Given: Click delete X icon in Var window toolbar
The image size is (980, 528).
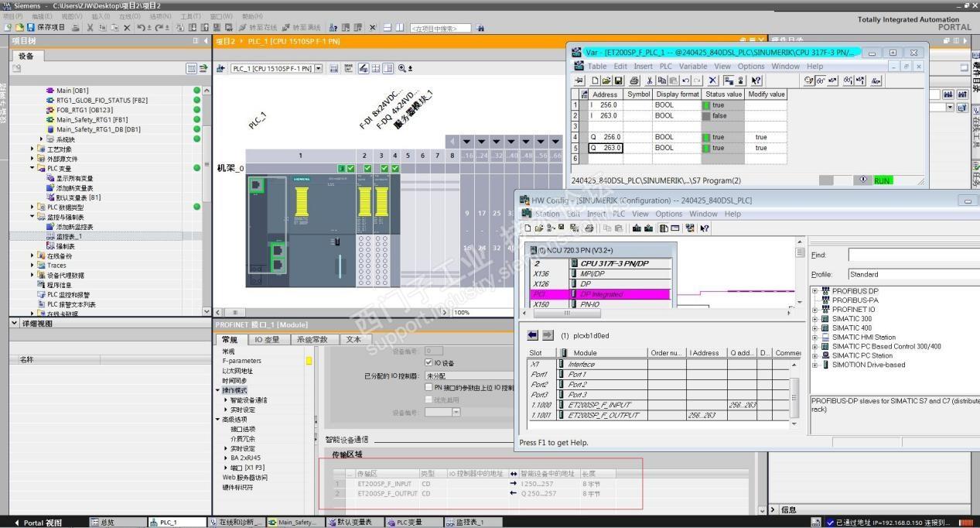Looking at the screenshot, I should [x=712, y=81].
